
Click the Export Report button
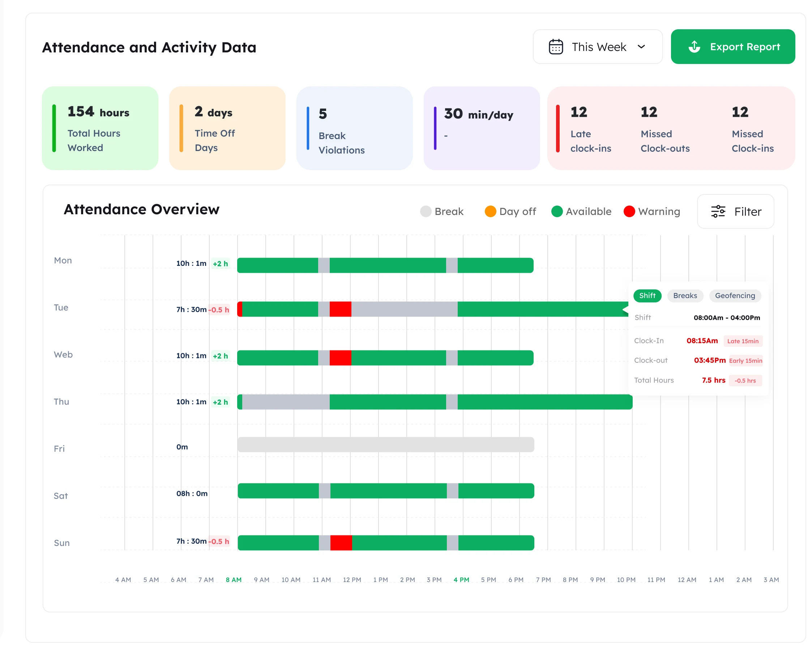click(733, 47)
